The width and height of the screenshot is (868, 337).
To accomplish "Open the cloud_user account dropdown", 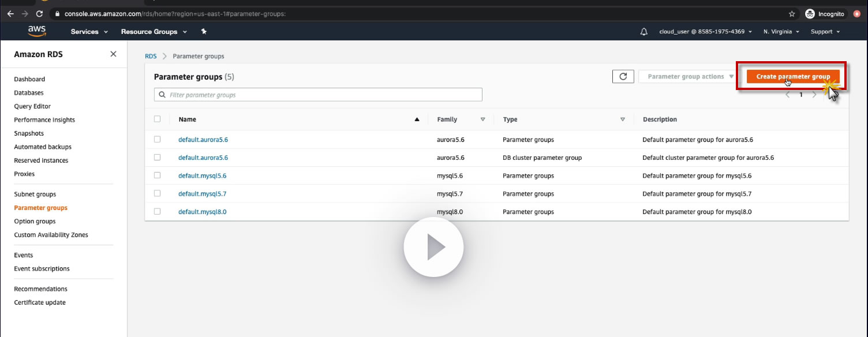I will [705, 32].
